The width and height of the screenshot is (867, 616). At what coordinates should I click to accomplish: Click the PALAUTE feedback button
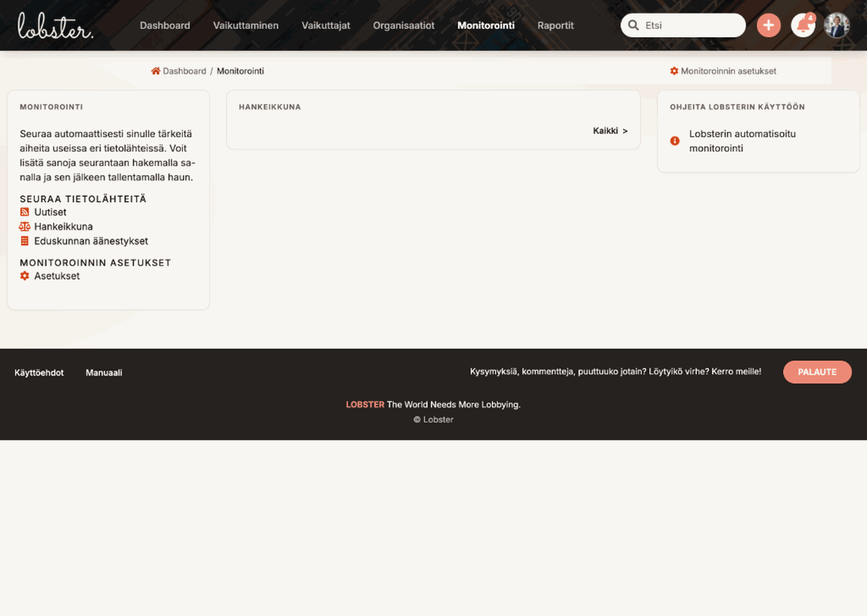click(818, 372)
